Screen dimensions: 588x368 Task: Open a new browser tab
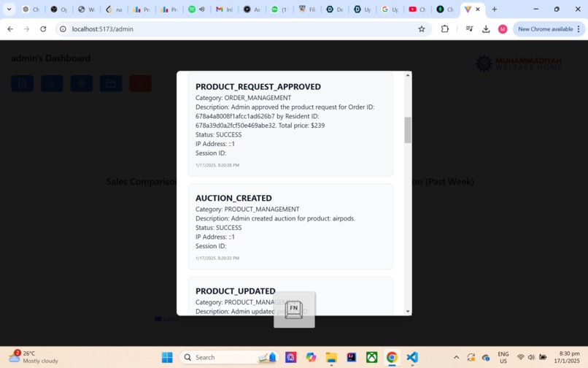[494, 9]
